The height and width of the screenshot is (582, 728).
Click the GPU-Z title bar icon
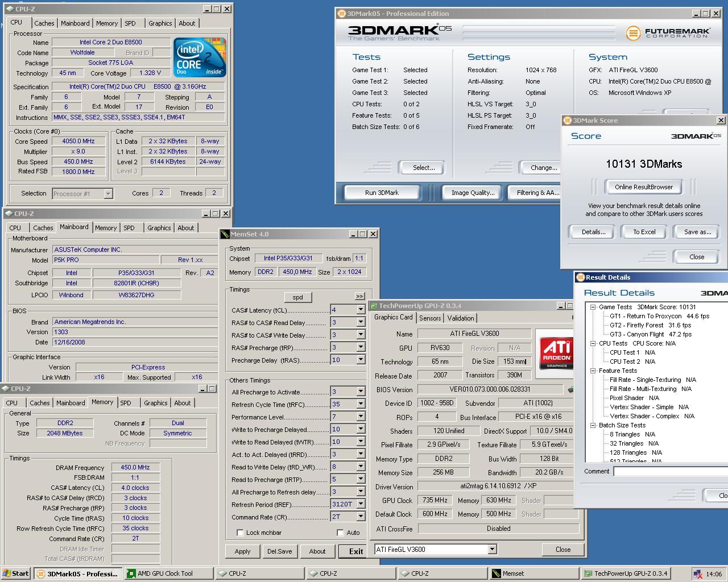pyautogui.click(x=374, y=306)
